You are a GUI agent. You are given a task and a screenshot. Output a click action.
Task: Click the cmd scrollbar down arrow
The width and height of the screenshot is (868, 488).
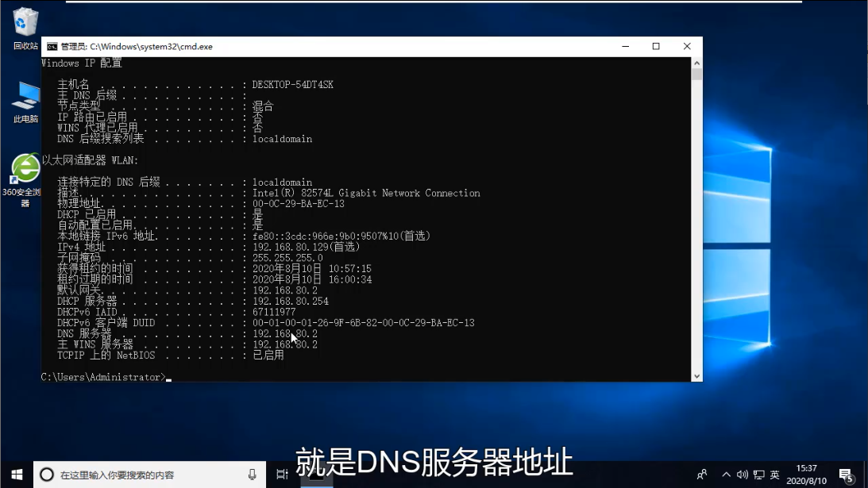click(x=697, y=376)
